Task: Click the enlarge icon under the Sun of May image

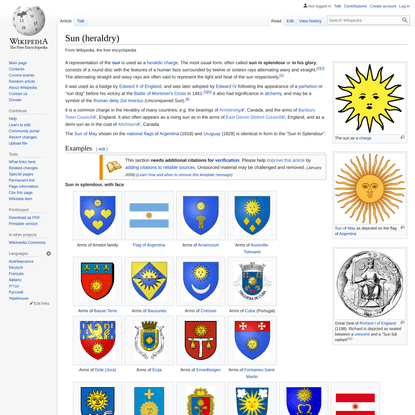Action: tap(402, 227)
